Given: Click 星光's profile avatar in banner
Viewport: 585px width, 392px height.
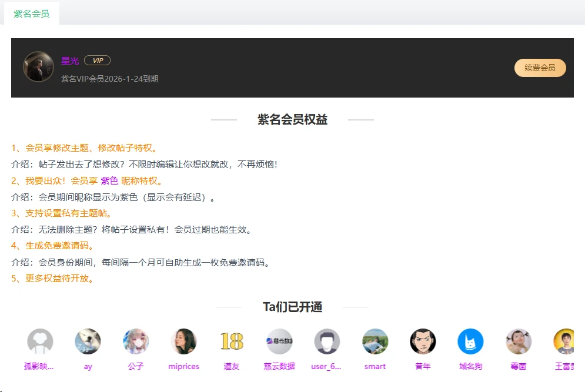Looking at the screenshot, I should click(x=38, y=66).
